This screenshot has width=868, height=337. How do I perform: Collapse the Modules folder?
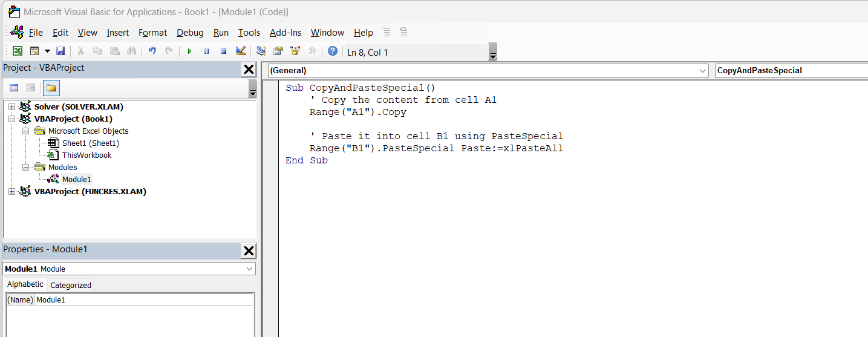coord(25,167)
